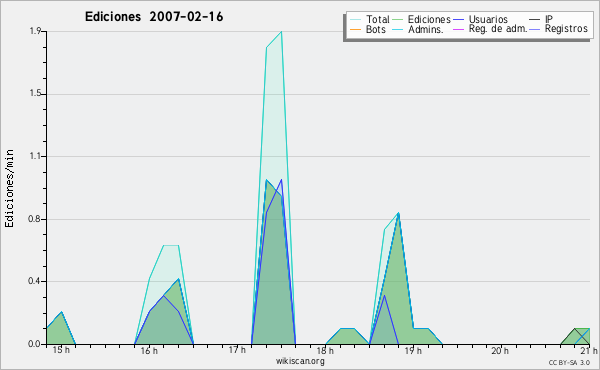Click the Registros legend line
This screenshot has width=600, height=370.
pyautogui.click(x=535, y=29)
